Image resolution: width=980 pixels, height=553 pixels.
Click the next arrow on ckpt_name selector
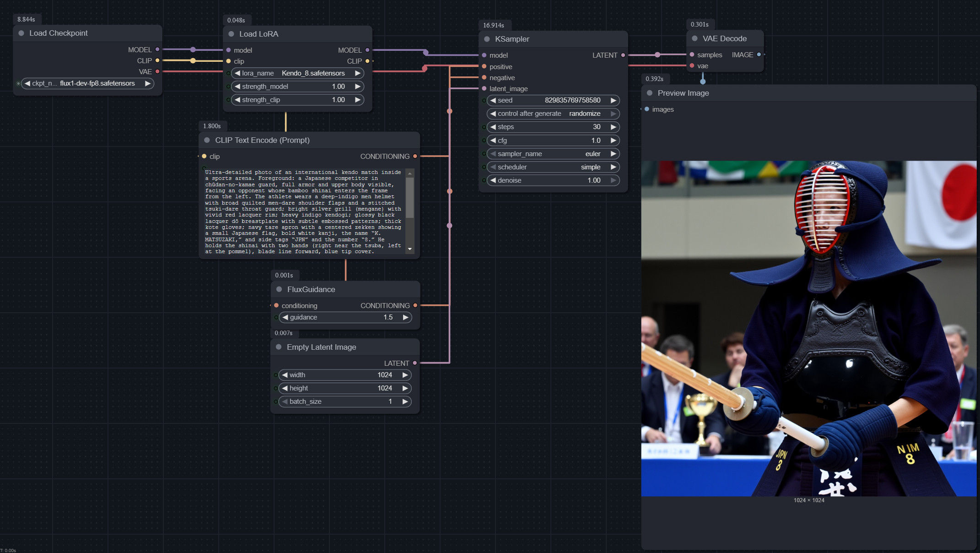point(148,84)
